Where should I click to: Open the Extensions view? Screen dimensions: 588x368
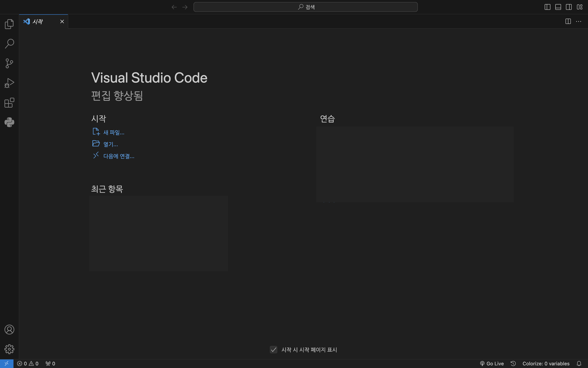[9, 103]
